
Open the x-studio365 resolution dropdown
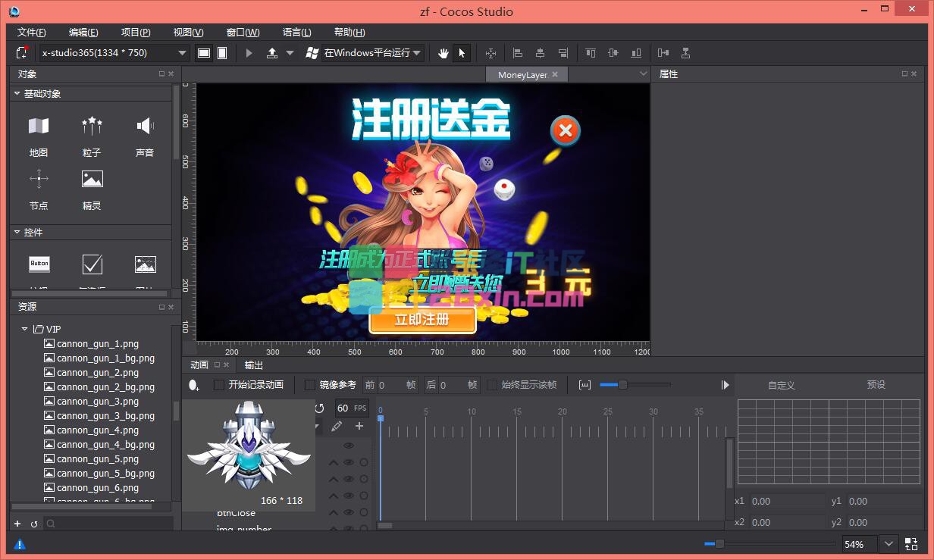point(114,53)
